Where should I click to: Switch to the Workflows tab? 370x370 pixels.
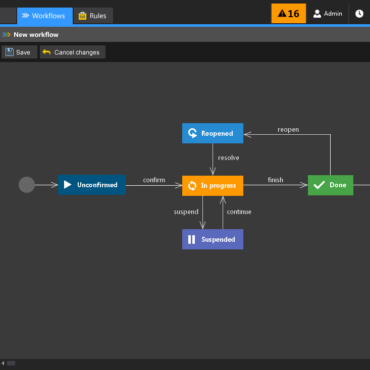pos(45,16)
